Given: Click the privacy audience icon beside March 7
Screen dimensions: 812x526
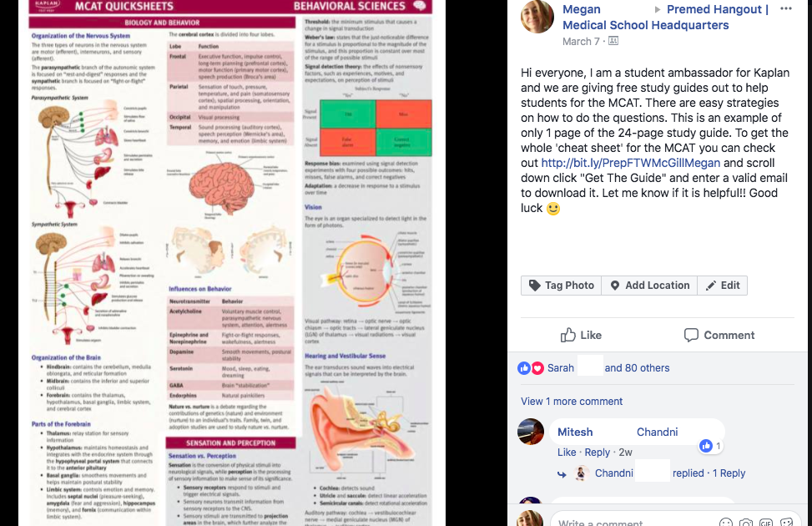Looking at the screenshot, I should click(x=613, y=41).
